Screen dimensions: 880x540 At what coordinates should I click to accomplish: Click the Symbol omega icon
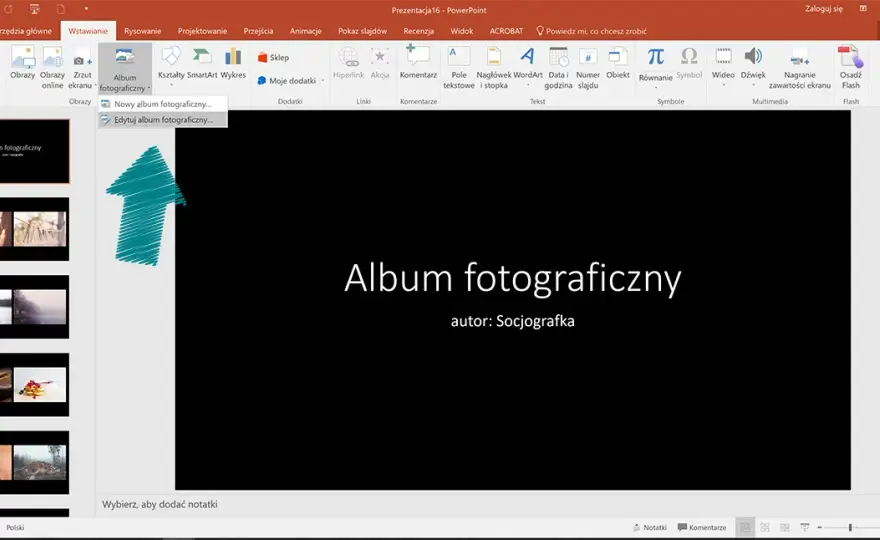(689, 62)
